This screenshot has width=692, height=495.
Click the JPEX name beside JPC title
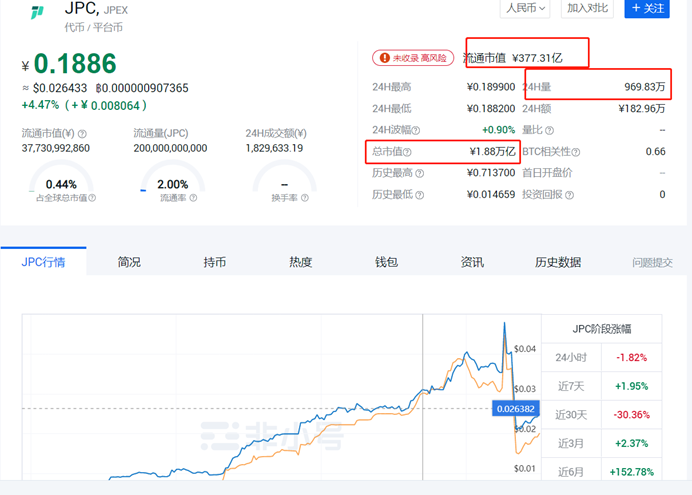116,10
